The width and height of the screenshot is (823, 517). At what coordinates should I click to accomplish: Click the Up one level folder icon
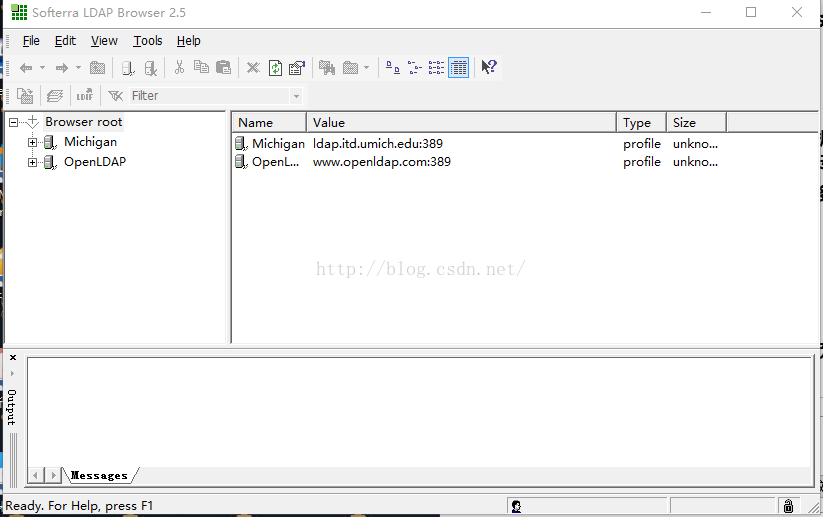click(x=98, y=68)
